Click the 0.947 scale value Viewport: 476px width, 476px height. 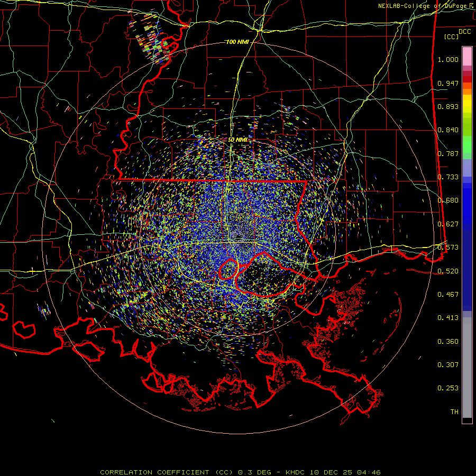click(x=448, y=83)
